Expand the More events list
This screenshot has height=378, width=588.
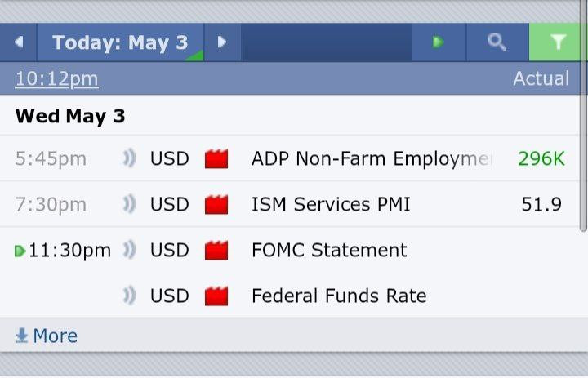pyautogui.click(x=47, y=336)
